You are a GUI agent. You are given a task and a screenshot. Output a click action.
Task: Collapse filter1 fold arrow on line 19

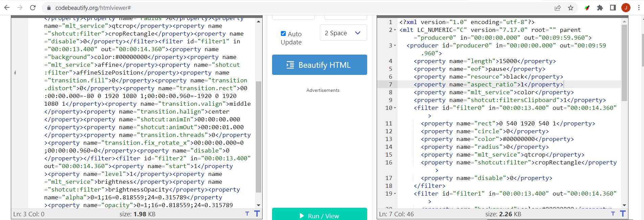(395, 194)
